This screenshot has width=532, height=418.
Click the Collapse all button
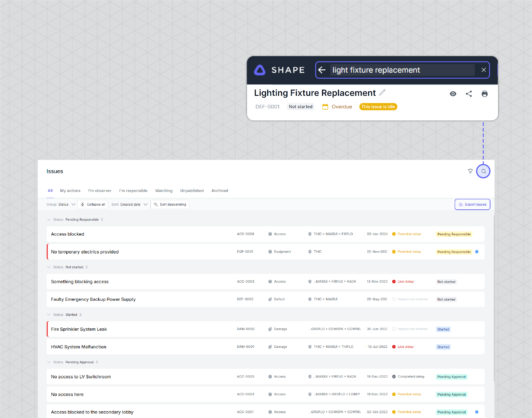93,204
